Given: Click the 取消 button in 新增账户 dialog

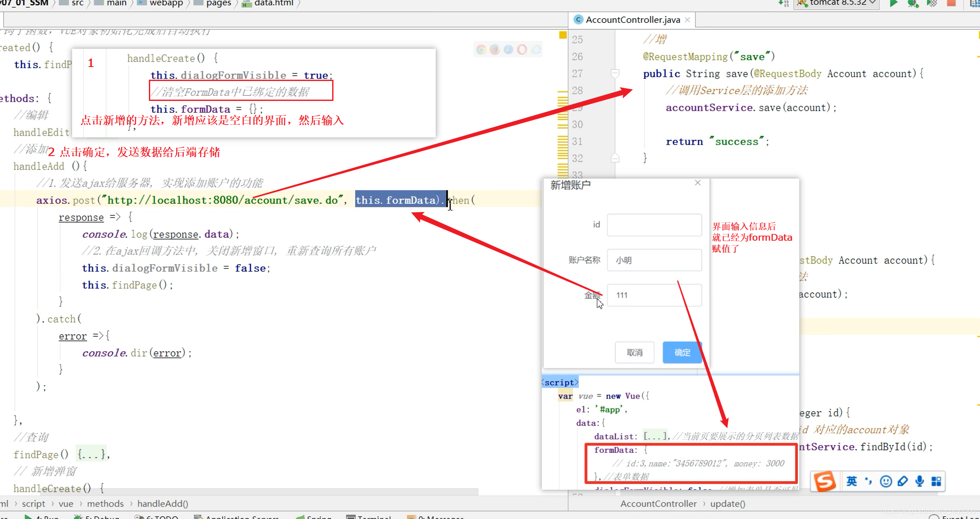Looking at the screenshot, I should click(635, 352).
